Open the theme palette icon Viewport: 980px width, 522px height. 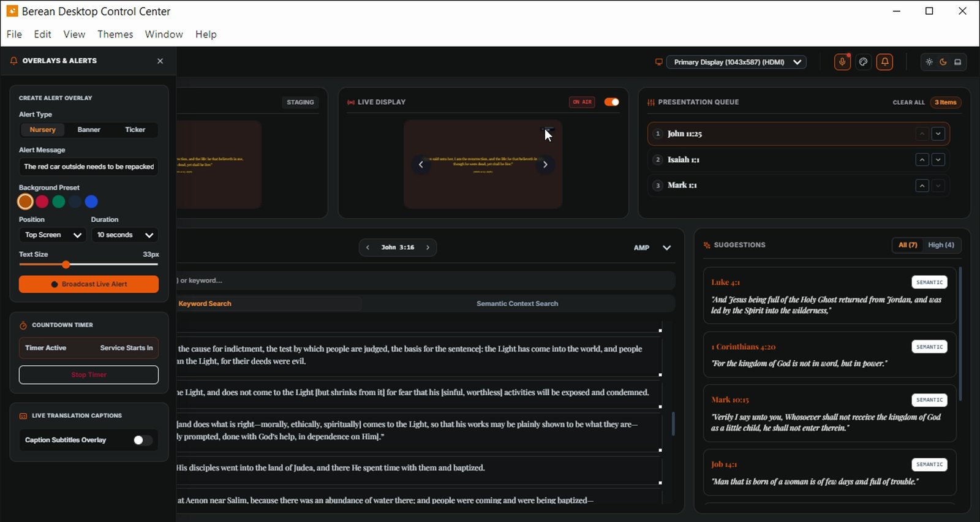coord(864,62)
